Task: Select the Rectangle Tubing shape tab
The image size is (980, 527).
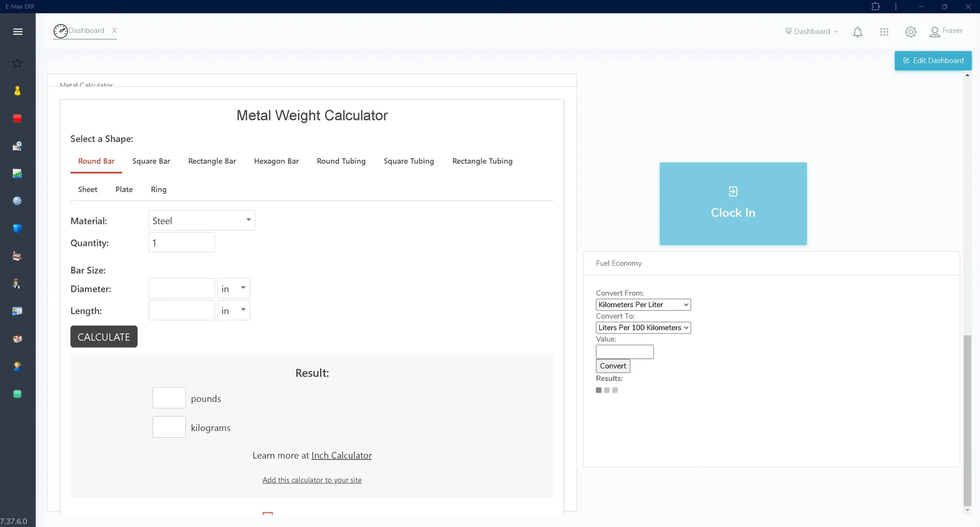Action: tap(482, 161)
